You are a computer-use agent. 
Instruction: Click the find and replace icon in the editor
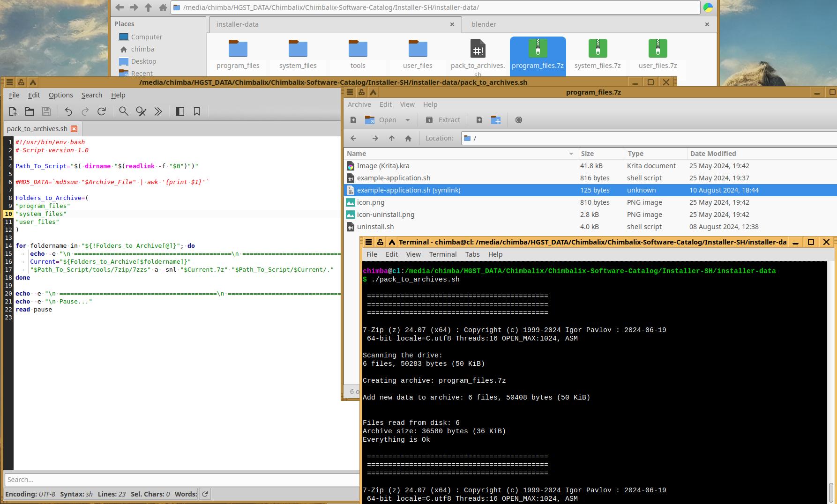click(141, 111)
